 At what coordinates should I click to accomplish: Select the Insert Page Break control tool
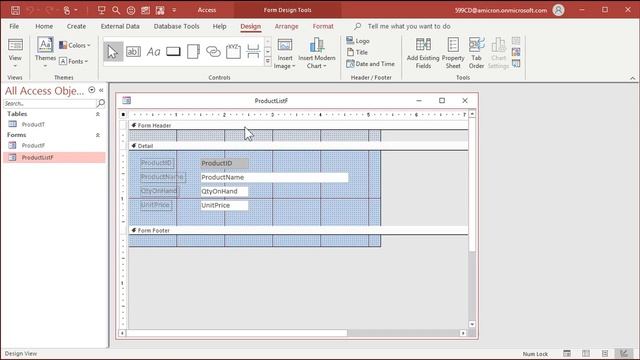[x=253, y=51]
